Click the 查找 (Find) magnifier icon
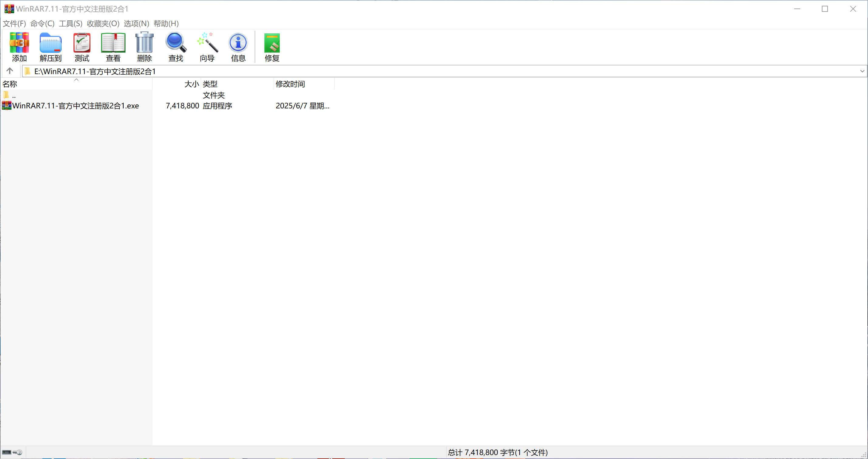Viewport: 868px width, 459px height. 176,47
